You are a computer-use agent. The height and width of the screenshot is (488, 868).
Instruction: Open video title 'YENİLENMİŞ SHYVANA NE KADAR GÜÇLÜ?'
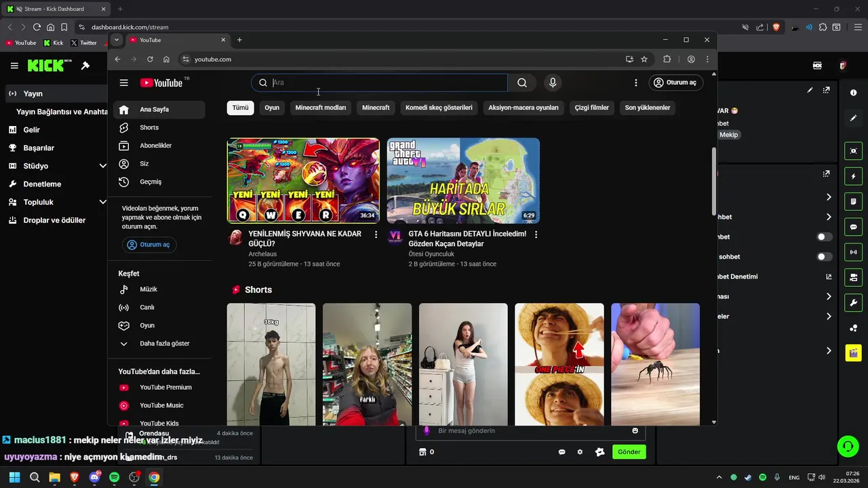click(x=305, y=239)
